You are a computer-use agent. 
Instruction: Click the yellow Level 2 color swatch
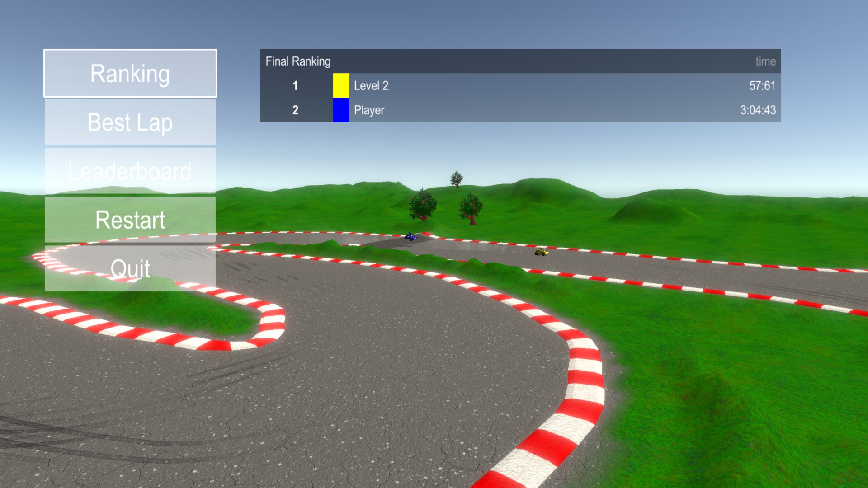(x=341, y=85)
